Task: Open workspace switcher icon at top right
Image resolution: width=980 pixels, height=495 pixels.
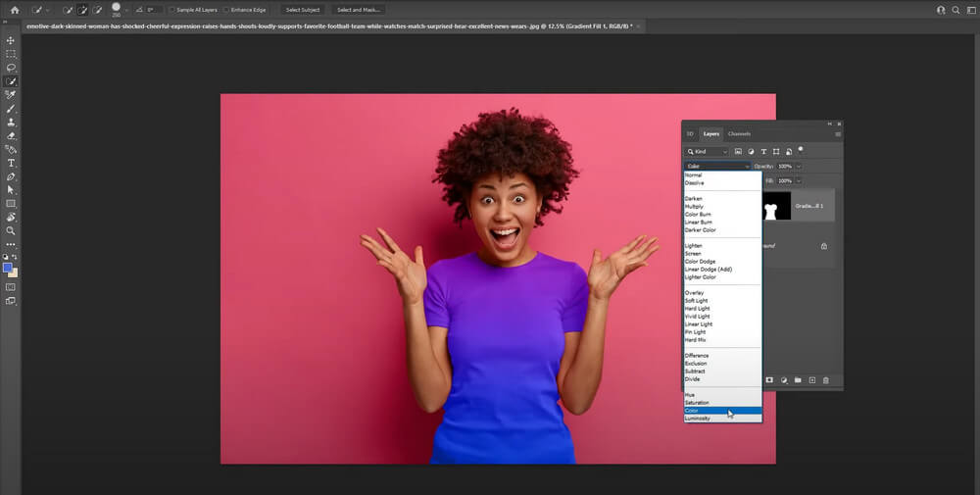Action: pos(971,10)
